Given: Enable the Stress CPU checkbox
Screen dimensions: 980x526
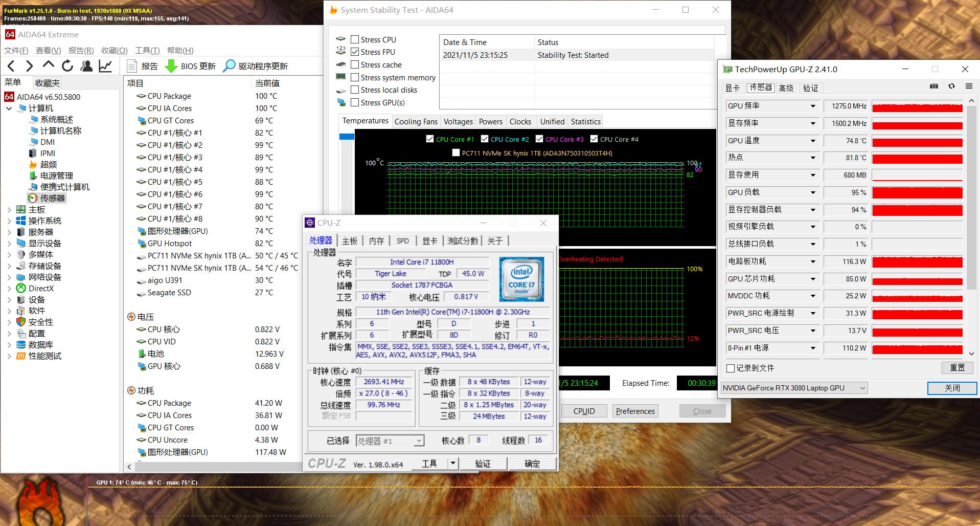Looking at the screenshot, I should [355, 39].
